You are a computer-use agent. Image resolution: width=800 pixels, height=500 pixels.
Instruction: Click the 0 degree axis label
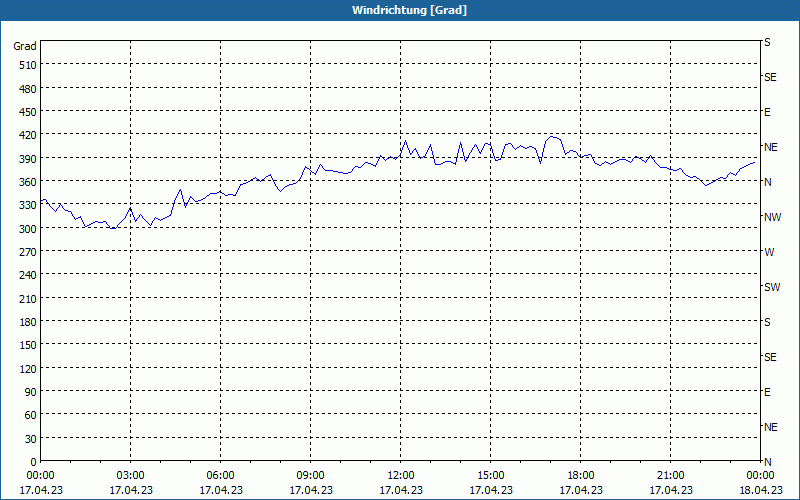[x=34, y=462]
